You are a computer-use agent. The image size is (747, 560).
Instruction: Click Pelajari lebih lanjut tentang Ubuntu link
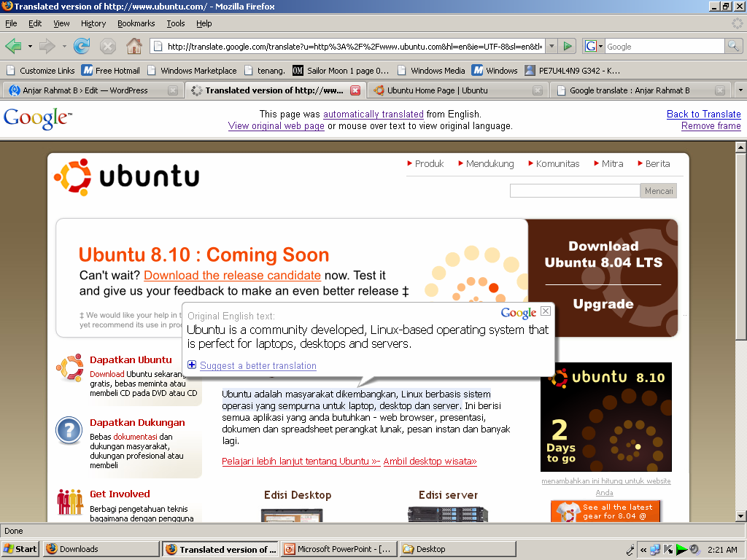coord(301,461)
